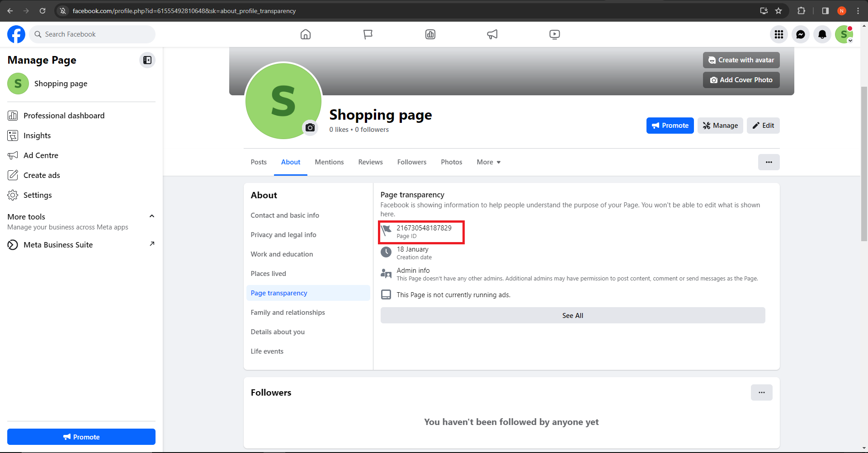Click browser Forward arrow
This screenshot has width=868, height=453.
tap(26, 11)
